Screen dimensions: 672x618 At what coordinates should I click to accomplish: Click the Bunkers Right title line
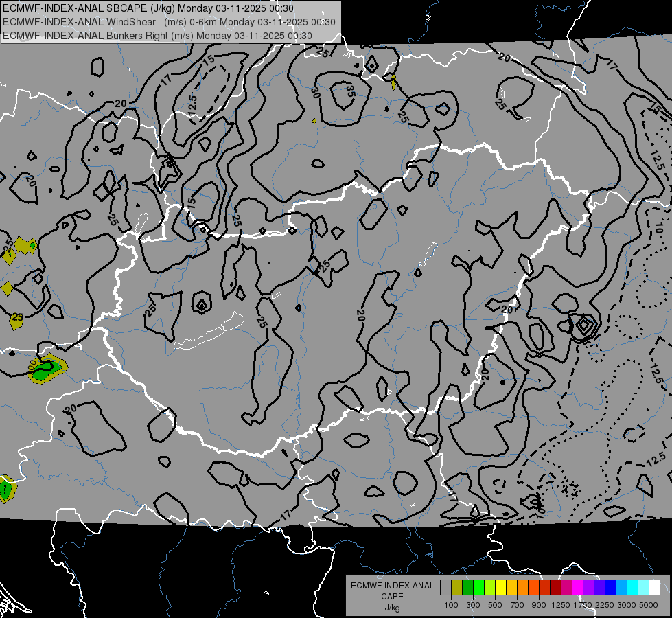pyautogui.click(x=157, y=36)
